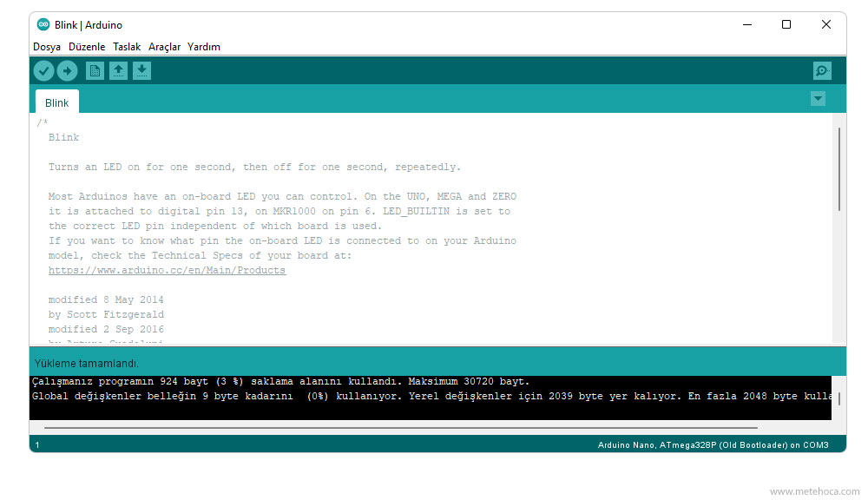The height and width of the screenshot is (500, 868).
Task: Open the Araçlar menu
Action: [164, 47]
